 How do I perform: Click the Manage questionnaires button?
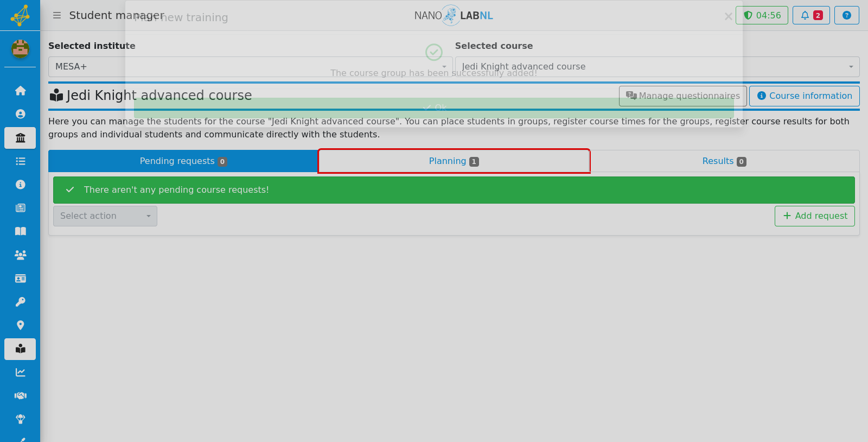683,96
